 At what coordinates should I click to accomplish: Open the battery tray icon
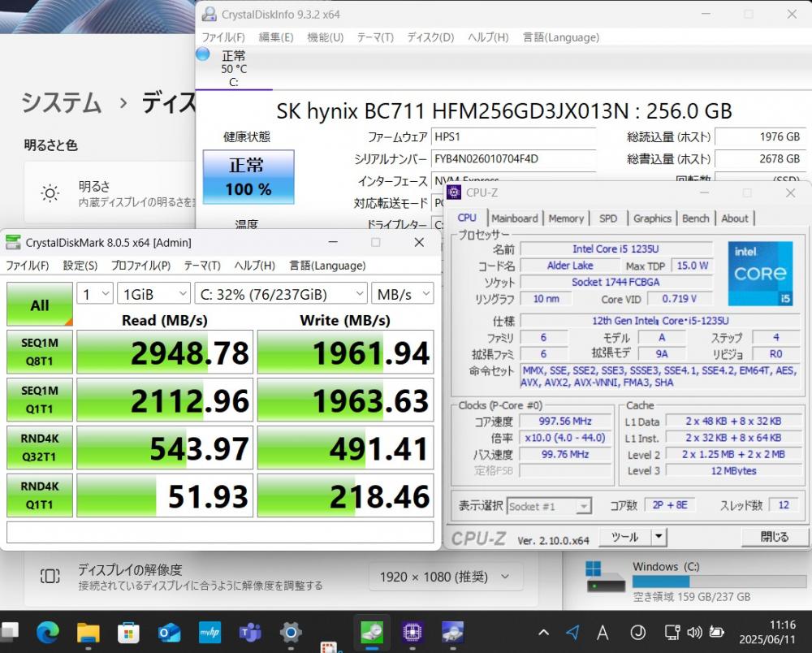tap(717, 632)
